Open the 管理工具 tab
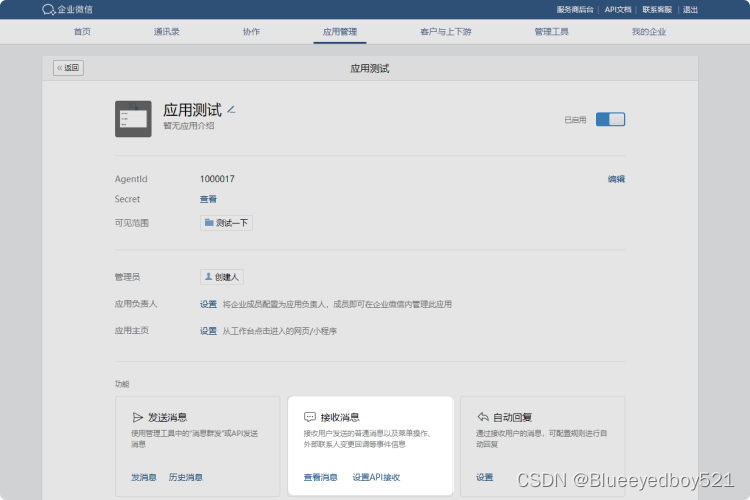750x500 pixels. click(x=551, y=32)
